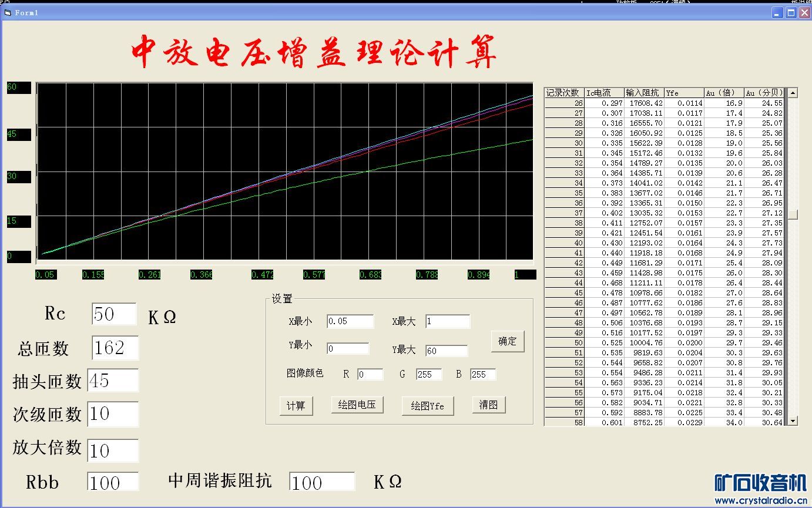Image resolution: width=812 pixels, height=508 pixels.
Task: Click the Au（倍） column header
Action: coord(723,93)
